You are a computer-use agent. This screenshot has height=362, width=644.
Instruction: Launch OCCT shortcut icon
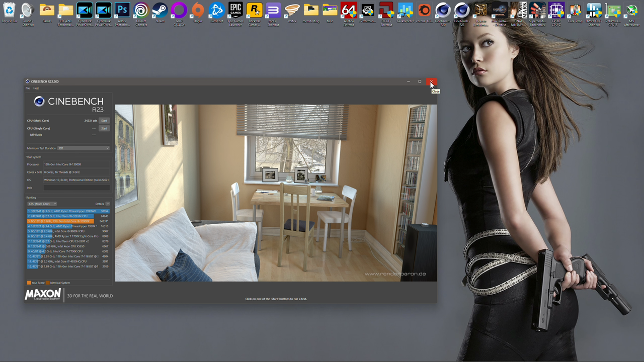386,14
